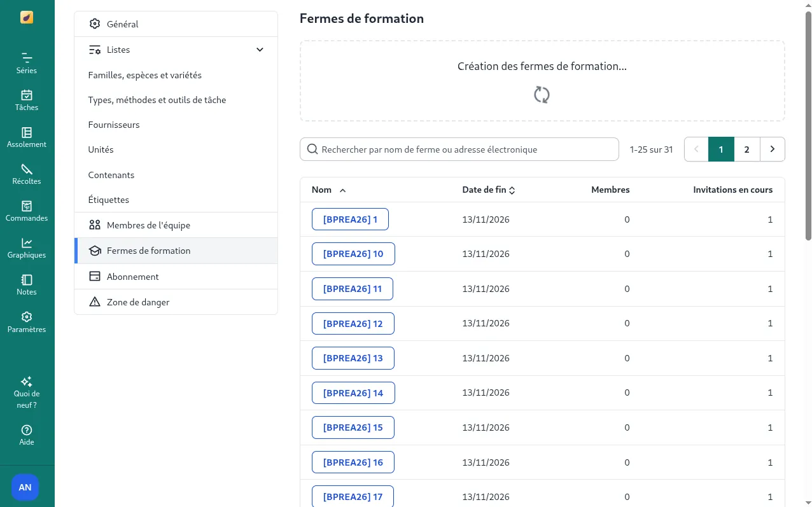Select 'Membres de l'équipe' in settings menu
Image resolution: width=812 pixels, height=507 pixels.
[x=148, y=225]
